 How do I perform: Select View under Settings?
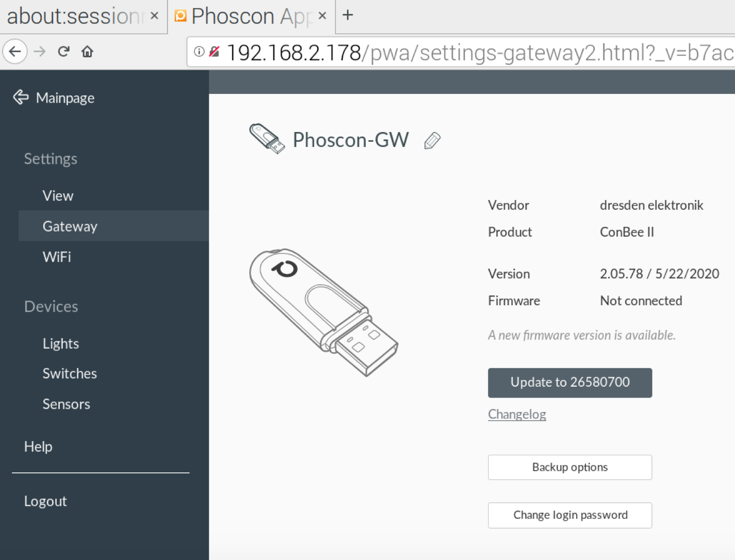pos(58,195)
